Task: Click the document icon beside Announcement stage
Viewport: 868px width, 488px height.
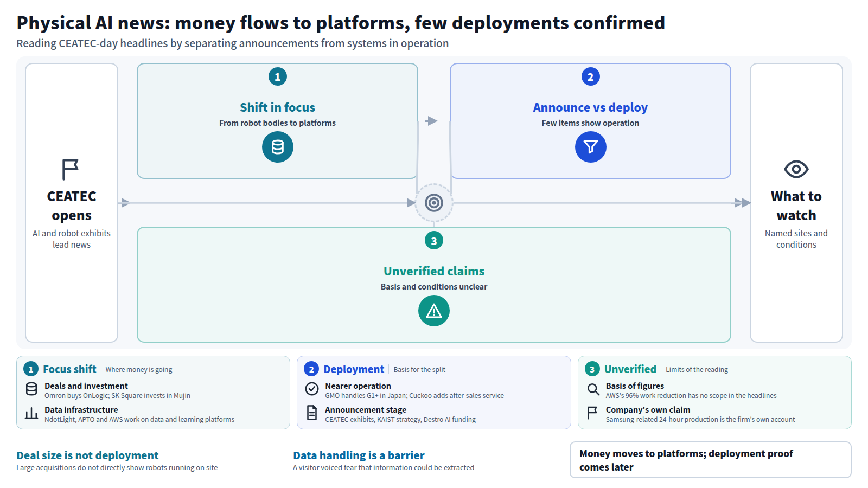Action: point(312,413)
